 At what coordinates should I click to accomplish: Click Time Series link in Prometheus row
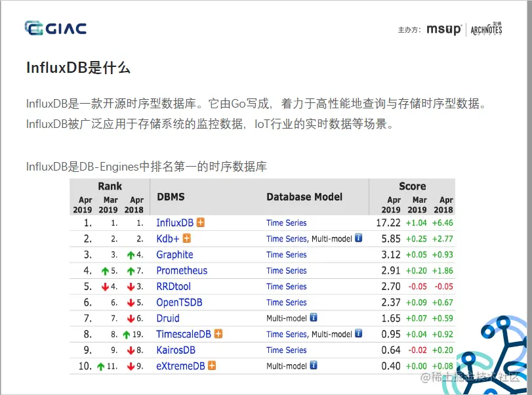click(x=287, y=271)
